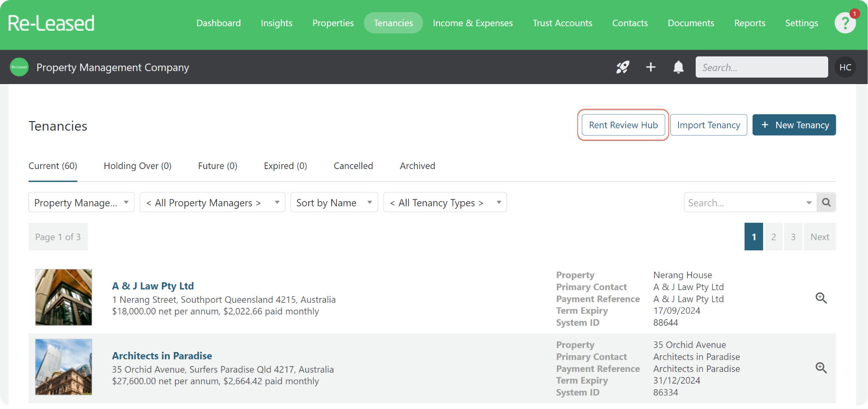Go to Contacts page

pos(630,23)
